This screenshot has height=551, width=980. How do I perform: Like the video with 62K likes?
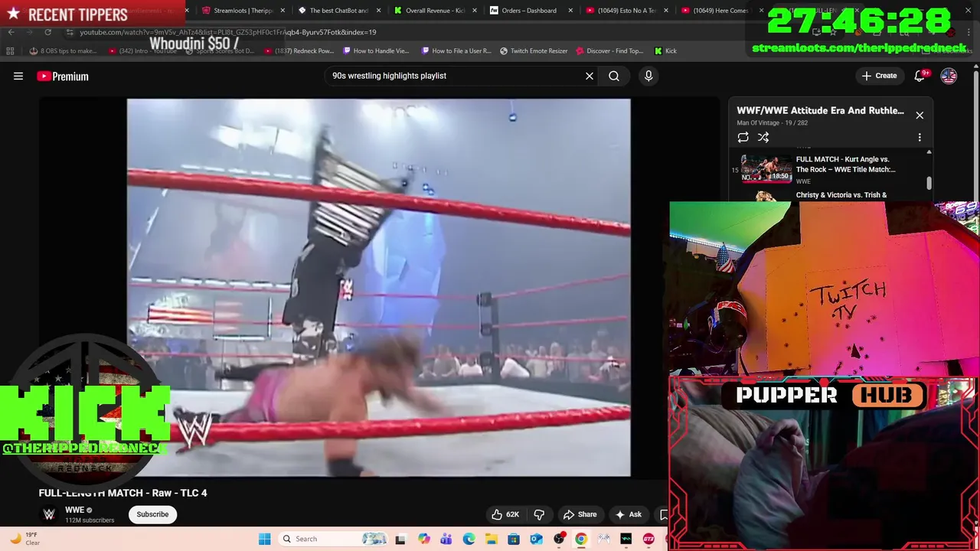(x=506, y=514)
